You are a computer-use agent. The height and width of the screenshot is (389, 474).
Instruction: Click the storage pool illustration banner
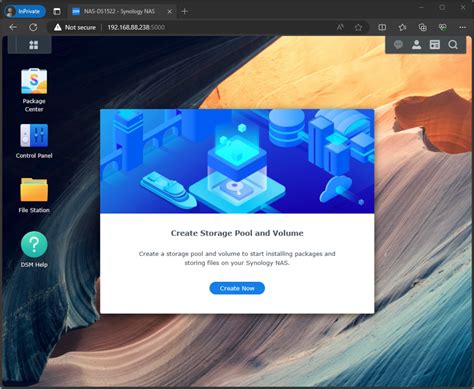pos(237,161)
